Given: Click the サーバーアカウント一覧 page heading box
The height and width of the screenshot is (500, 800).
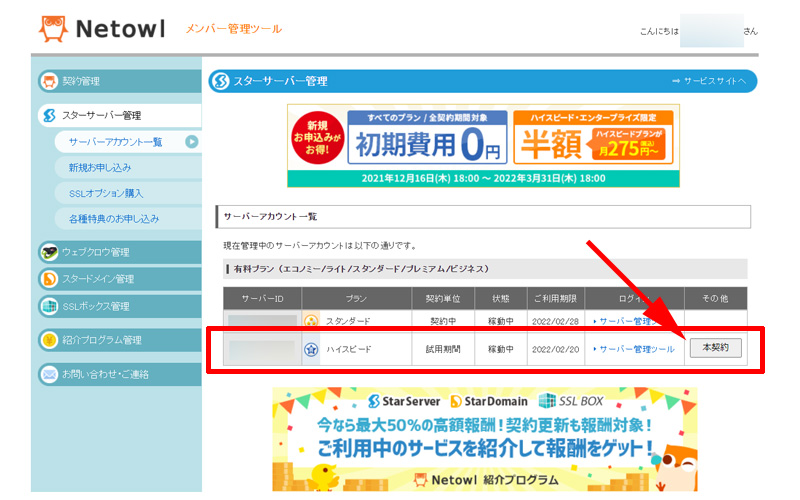Looking at the screenshot, I should 483,217.
